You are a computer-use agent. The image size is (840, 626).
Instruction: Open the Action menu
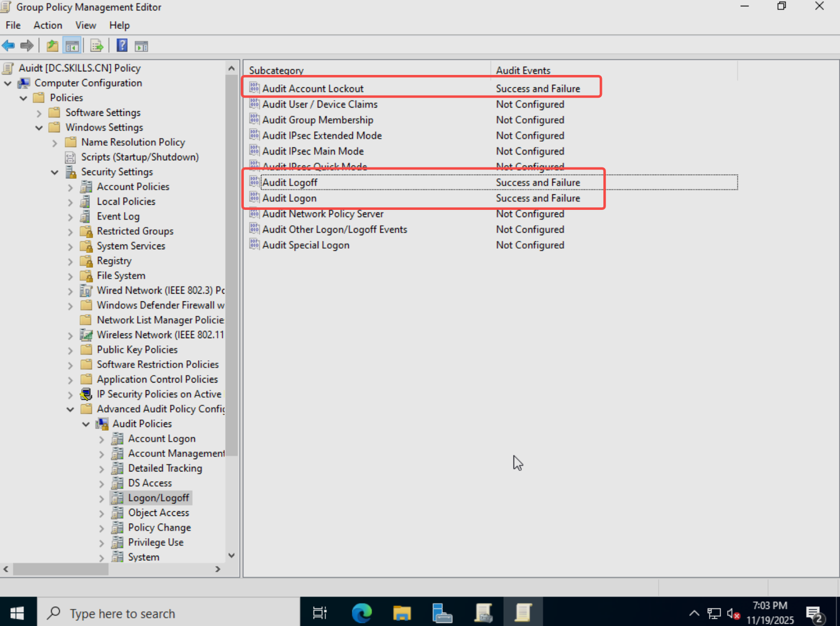(48, 25)
